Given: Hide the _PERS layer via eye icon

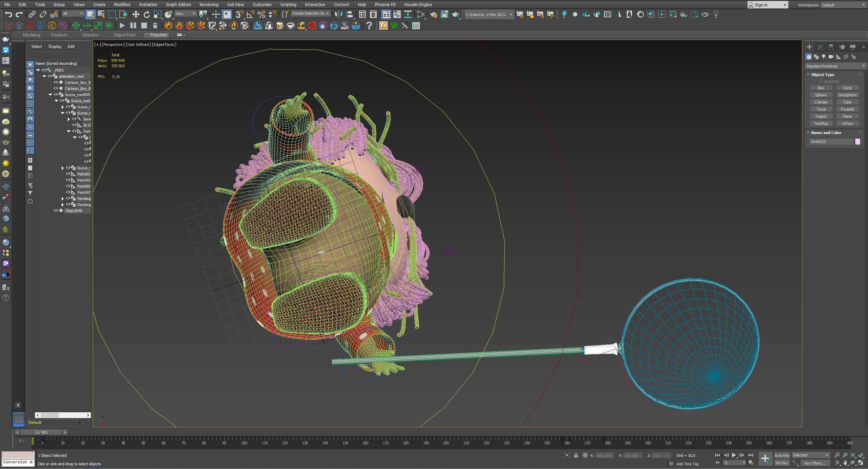Looking at the screenshot, I should (x=44, y=70).
